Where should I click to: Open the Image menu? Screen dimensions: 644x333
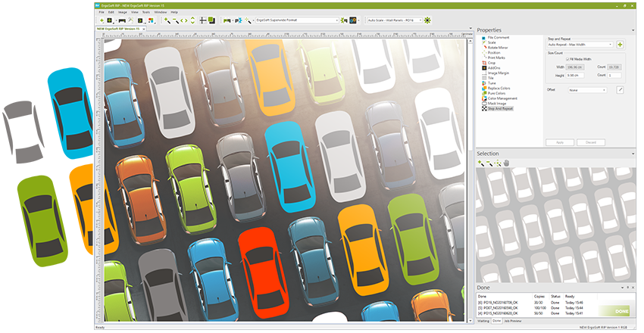coord(122,12)
